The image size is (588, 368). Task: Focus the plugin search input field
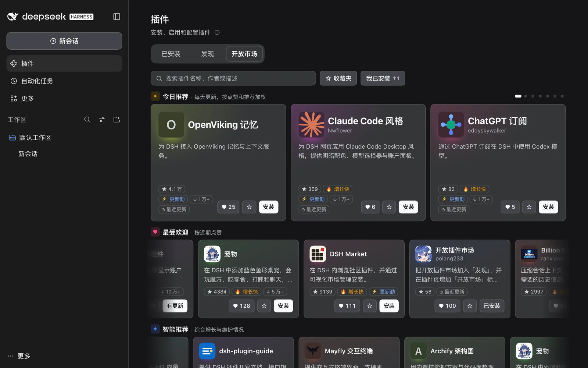[233, 78]
